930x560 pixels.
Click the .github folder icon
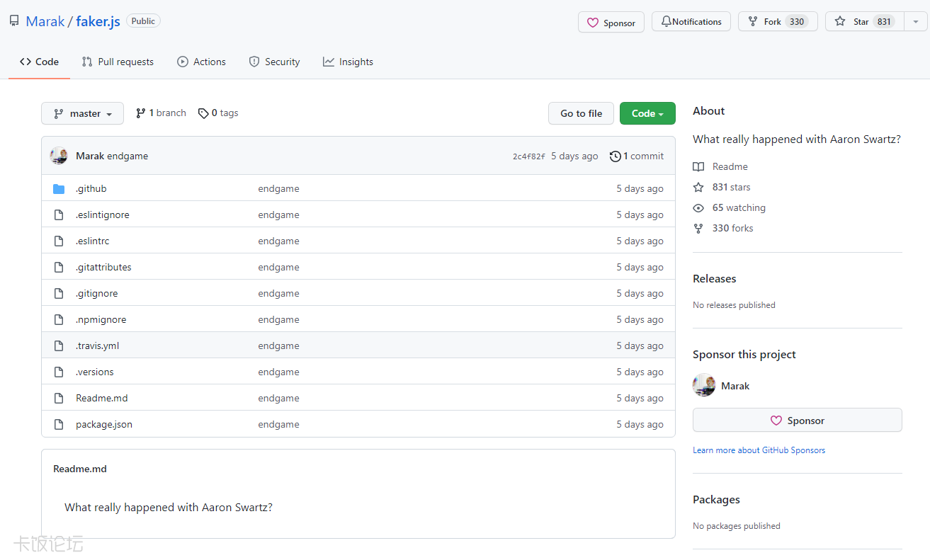pos(59,189)
